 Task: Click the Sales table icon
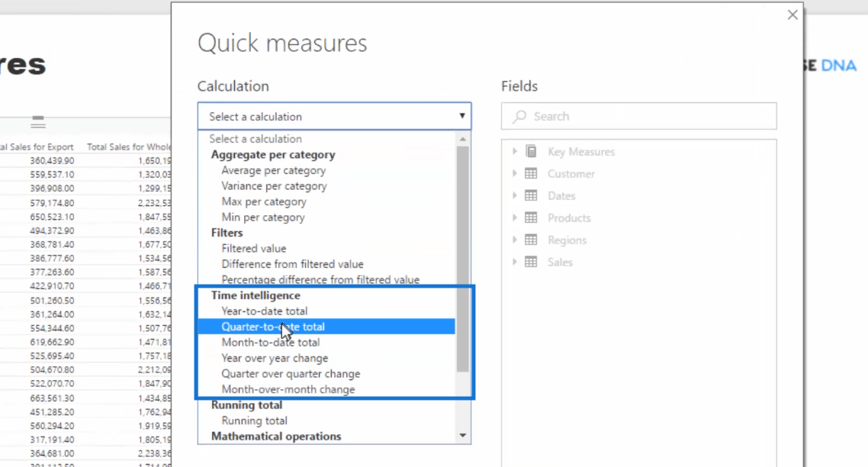click(x=531, y=262)
